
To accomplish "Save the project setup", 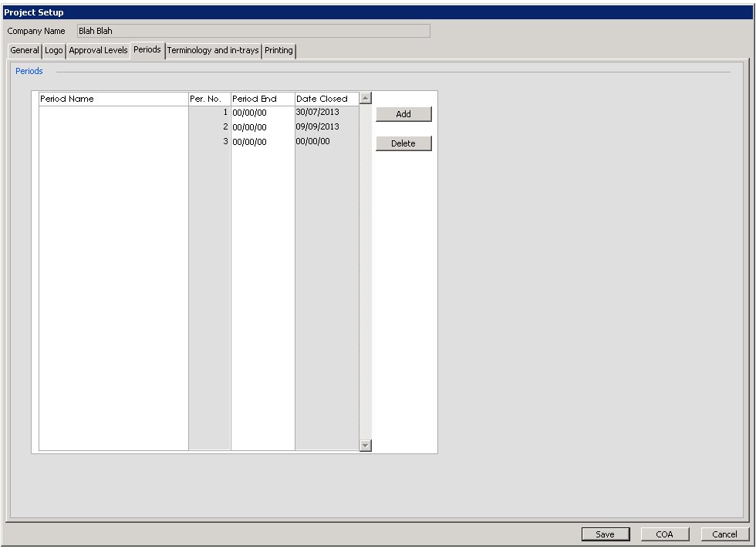I will point(606,534).
